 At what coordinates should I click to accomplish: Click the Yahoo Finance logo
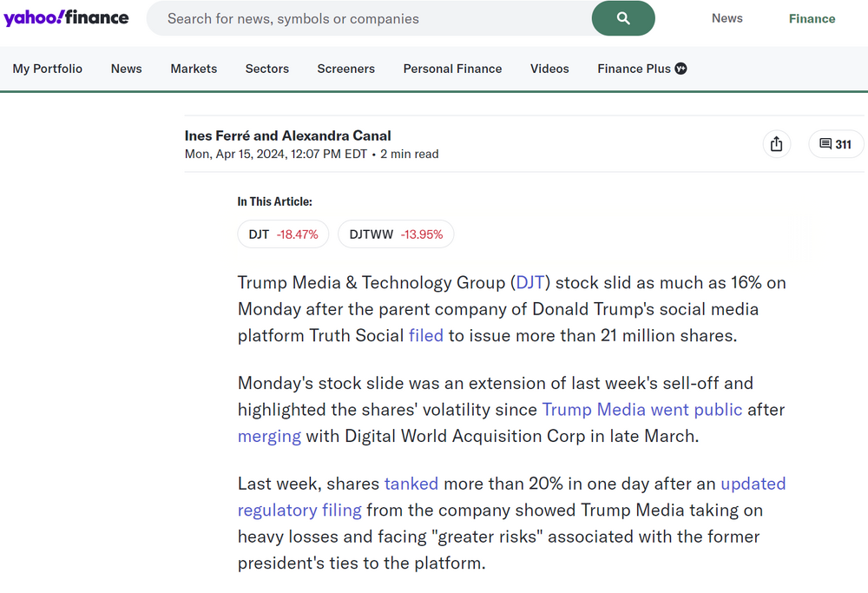click(x=66, y=17)
